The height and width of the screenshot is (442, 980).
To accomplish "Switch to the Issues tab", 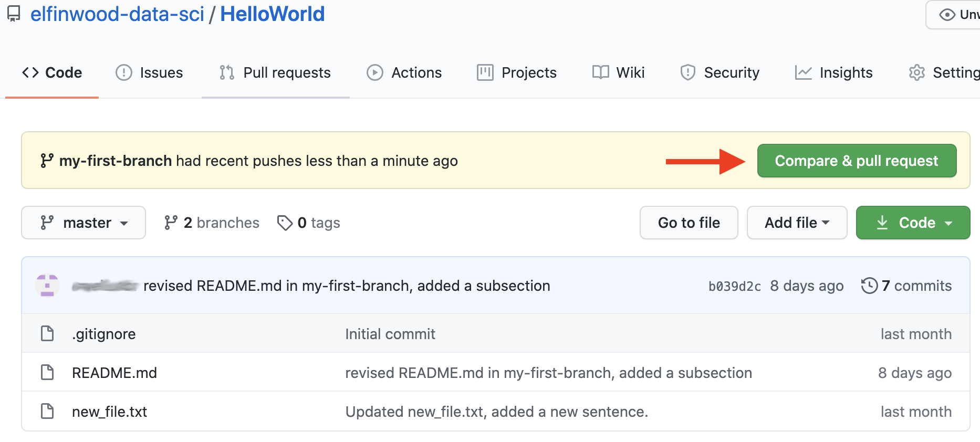I will (x=150, y=72).
